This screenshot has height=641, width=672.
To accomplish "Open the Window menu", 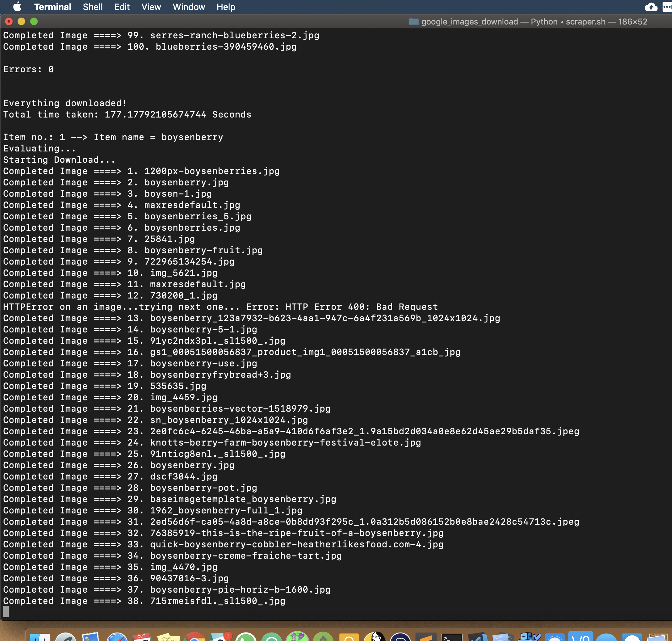I will point(188,7).
